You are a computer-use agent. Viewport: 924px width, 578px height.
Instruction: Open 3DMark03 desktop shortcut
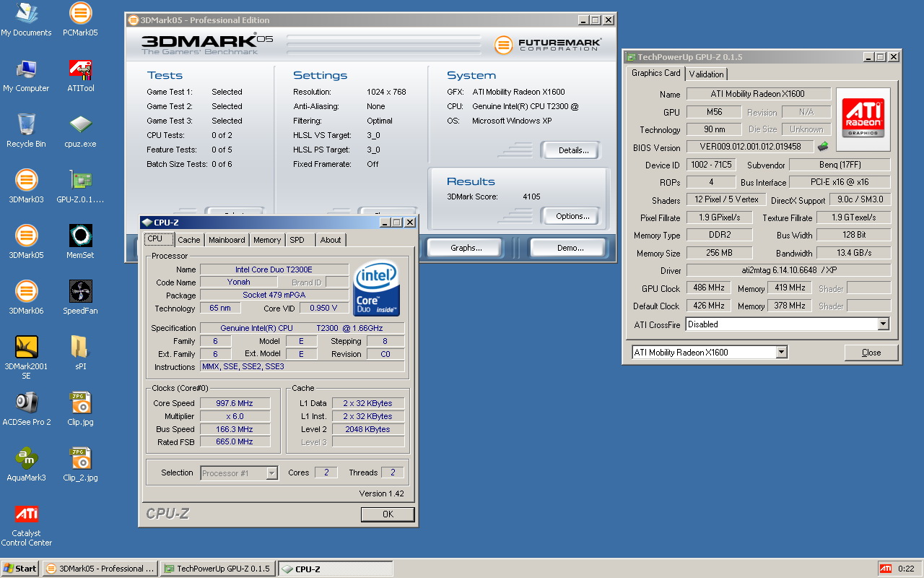pos(26,186)
